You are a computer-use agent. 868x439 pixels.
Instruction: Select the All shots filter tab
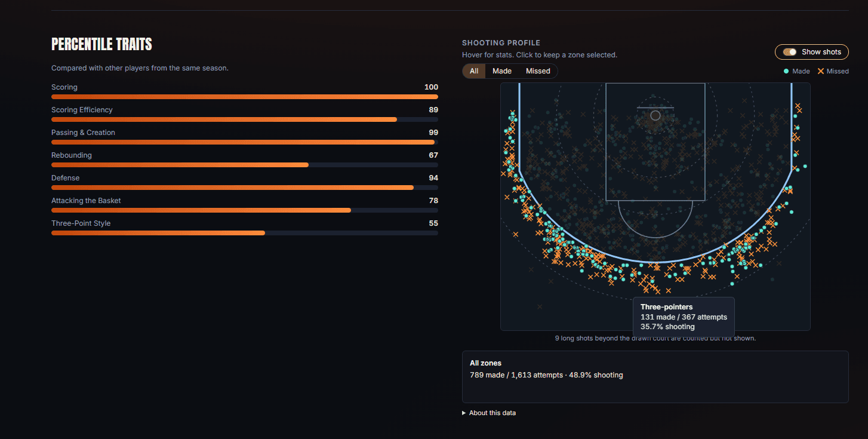[x=474, y=71]
